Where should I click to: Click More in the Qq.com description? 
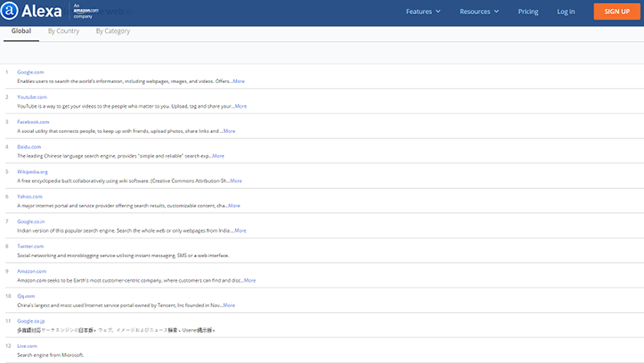pyautogui.click(x=229, y=305)
